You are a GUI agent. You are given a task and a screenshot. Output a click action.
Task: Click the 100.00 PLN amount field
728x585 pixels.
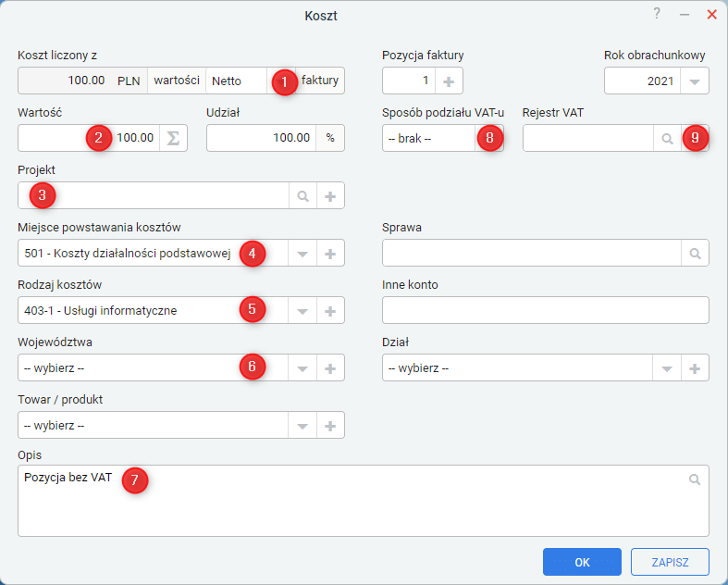(x=82, y=81)
